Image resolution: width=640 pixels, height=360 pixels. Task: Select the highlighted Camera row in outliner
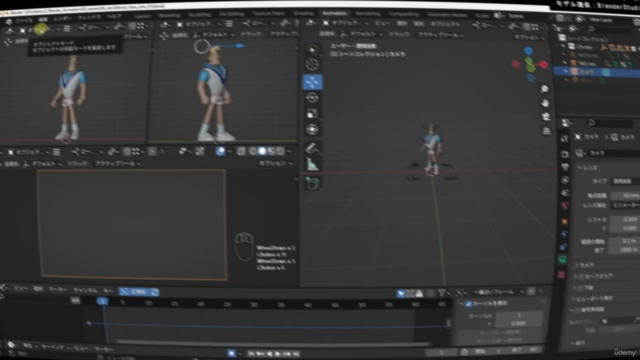point(598,72)
